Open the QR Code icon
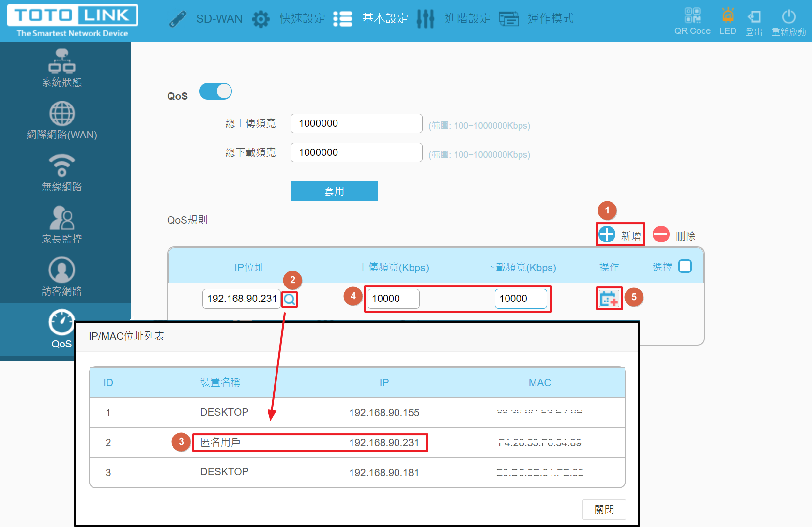This screenshot has height=527, width=812. click(x=692, y=15)
